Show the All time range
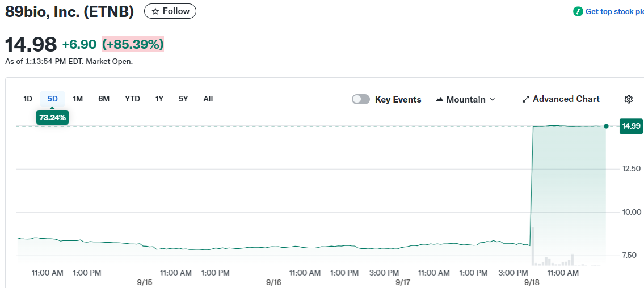644x288 pixels. pyautogui.click(x=208, y=99)
